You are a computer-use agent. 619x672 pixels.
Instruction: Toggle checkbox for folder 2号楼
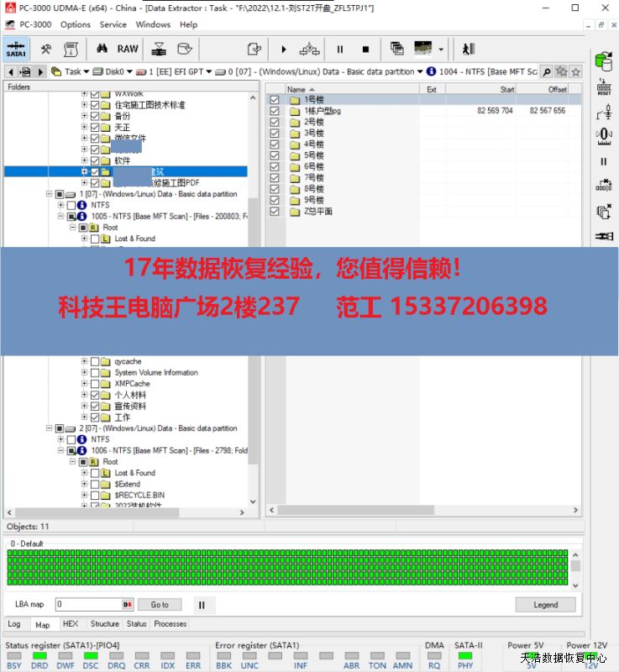pyautogui.click(x=275, y=122)
